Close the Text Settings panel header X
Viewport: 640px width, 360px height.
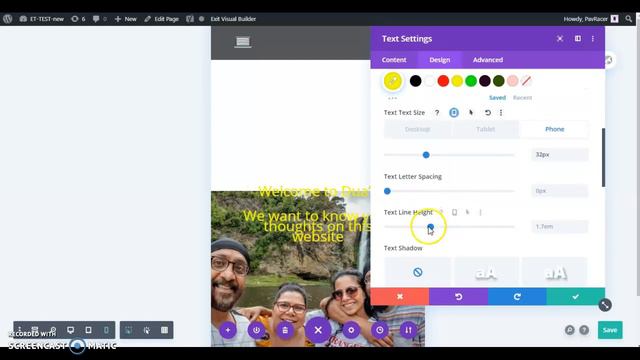[x=560, y=38]
